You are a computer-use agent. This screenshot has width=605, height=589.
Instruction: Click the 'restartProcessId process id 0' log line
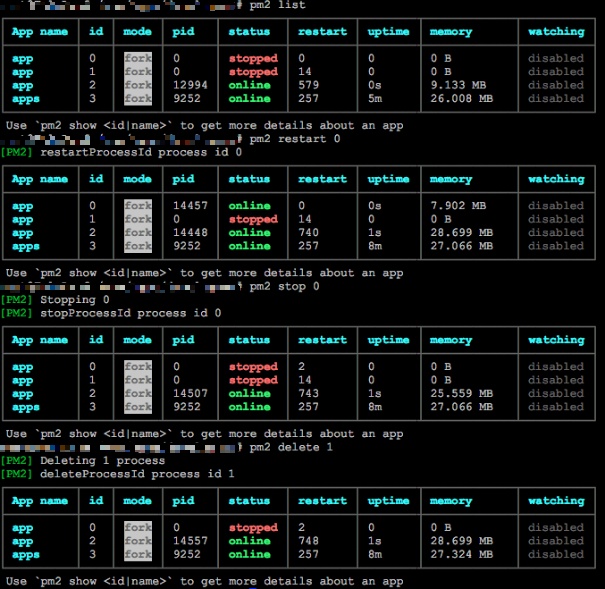(141, 152)
